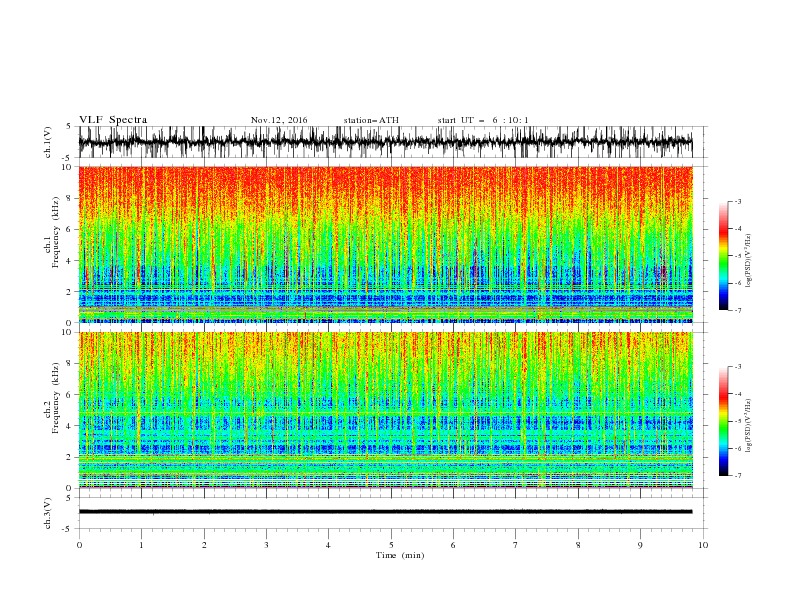The width and height of the screenshot is (792, 612).
Task: Click the "5" tick on the Time axis
Action: click(391, 545)
